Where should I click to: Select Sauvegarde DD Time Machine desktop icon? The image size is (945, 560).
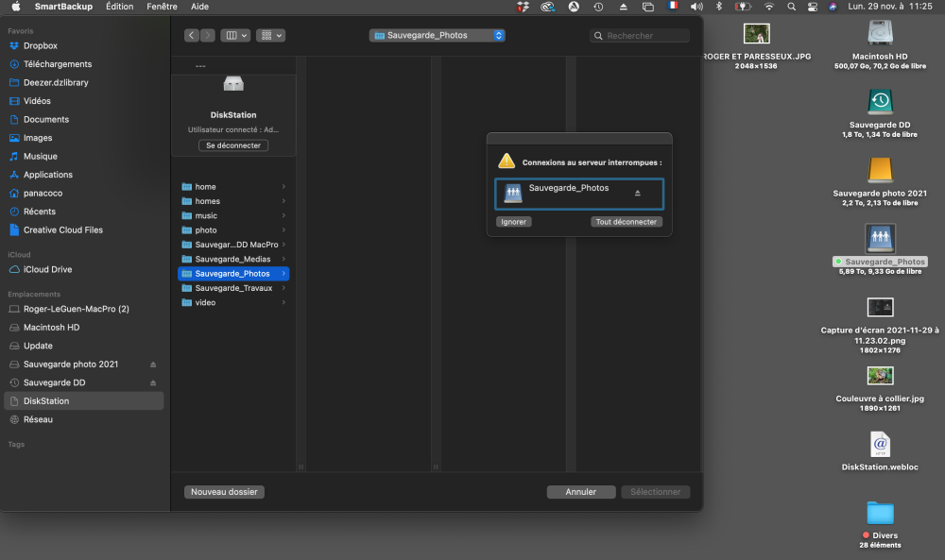click(880, 102)
